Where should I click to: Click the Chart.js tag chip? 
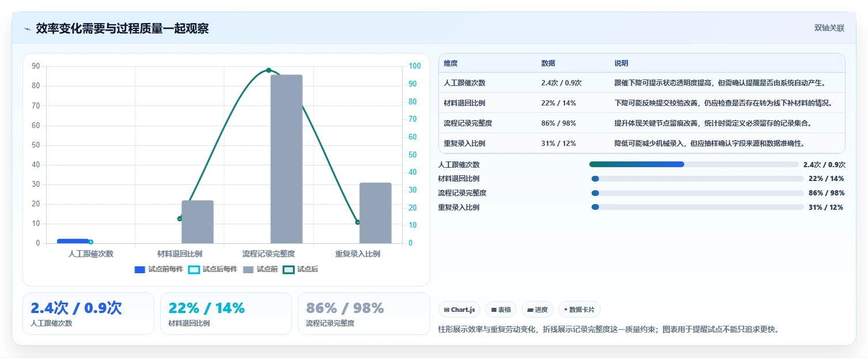(459, 310)
